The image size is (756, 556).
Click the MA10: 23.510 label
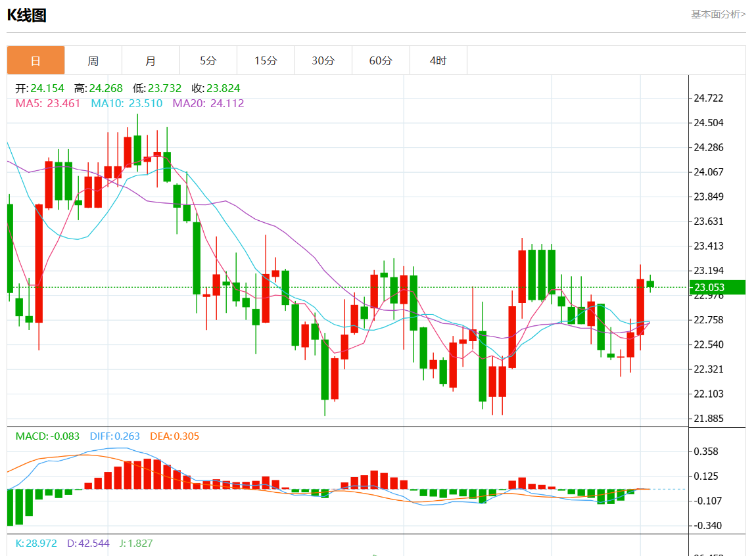127,104
